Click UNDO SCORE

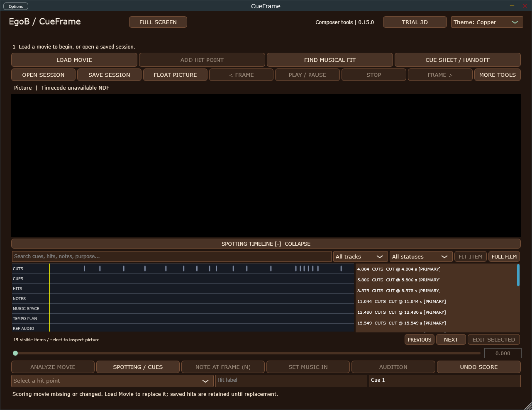[x=479, y=367]
